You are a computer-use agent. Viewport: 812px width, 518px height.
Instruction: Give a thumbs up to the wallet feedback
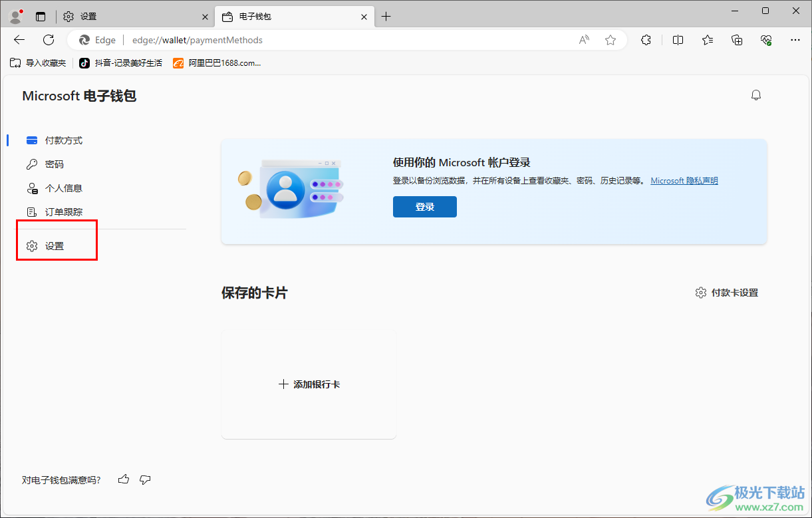pyautogui.click(x=123, y=479)
